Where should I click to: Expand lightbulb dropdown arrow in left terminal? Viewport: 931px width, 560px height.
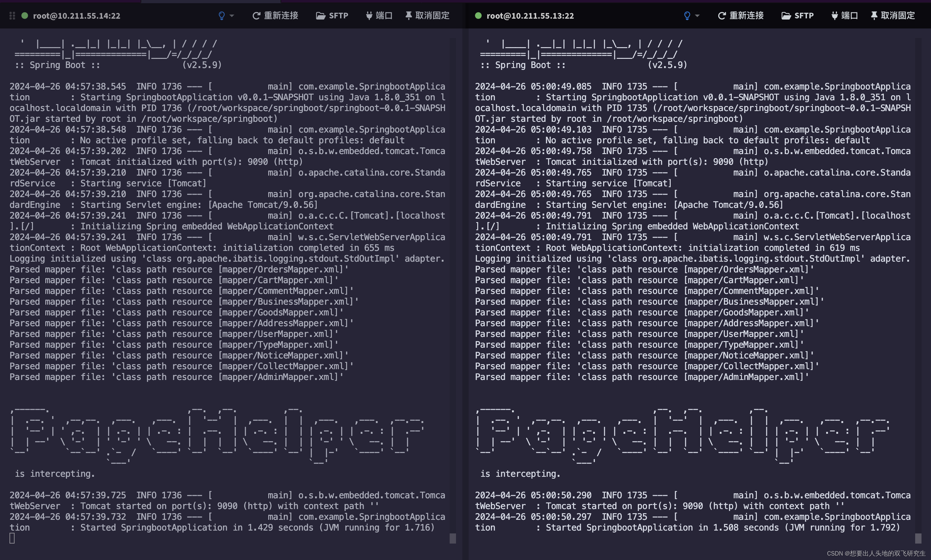coord(232,16)
